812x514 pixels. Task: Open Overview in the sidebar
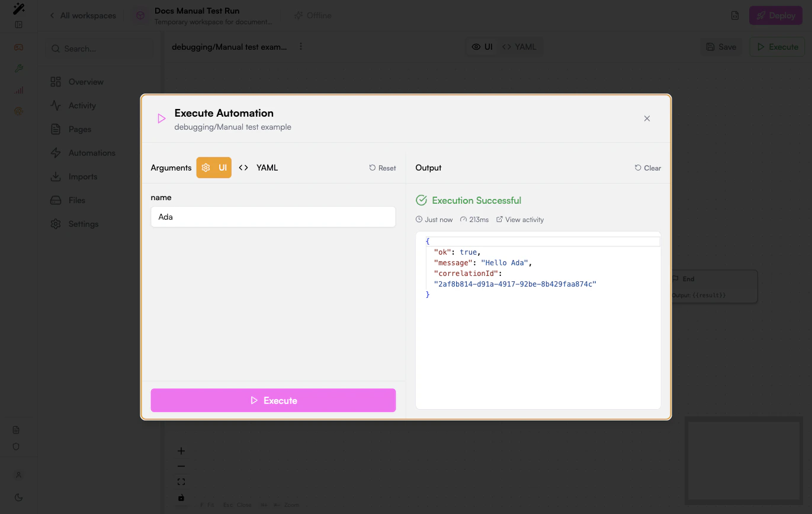click(x=99, y=82)
